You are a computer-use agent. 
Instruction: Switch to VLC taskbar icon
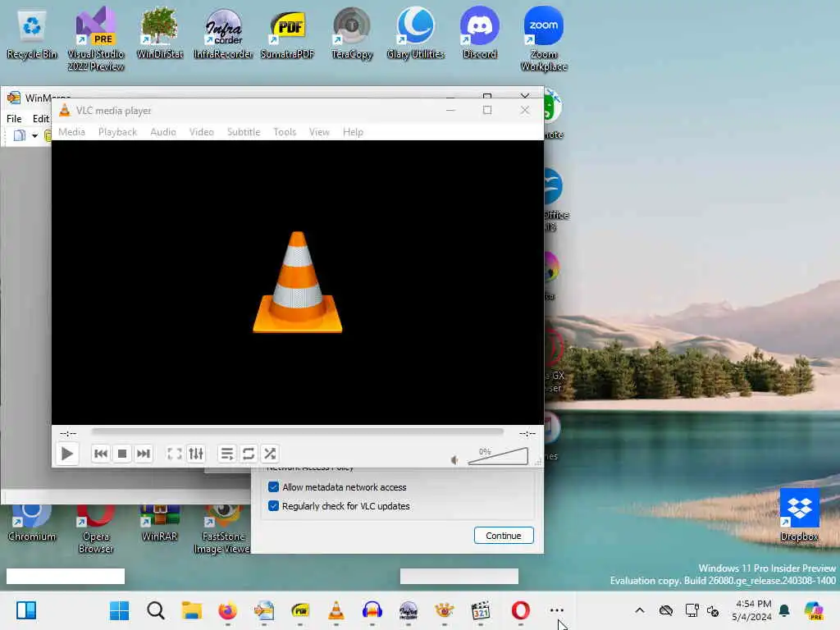click(336, 610)
